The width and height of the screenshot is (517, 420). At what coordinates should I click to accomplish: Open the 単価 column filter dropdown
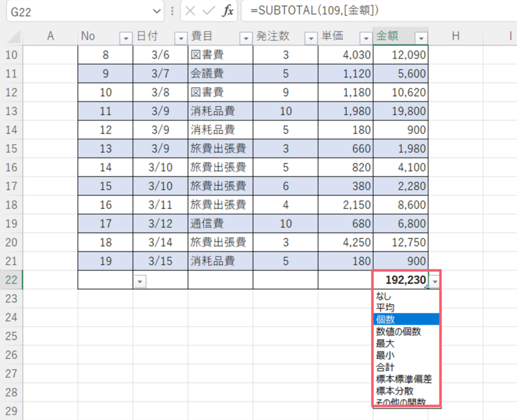(x=365, y=38)
